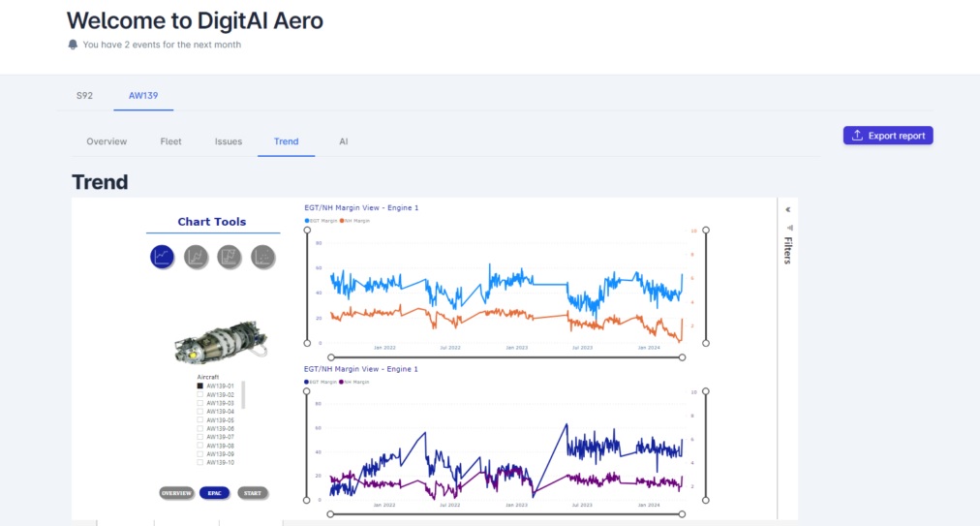Click the aircraft list scrollbar
Image resolution: width=980 pixels, height=526 pixels.
click(243, 394)
